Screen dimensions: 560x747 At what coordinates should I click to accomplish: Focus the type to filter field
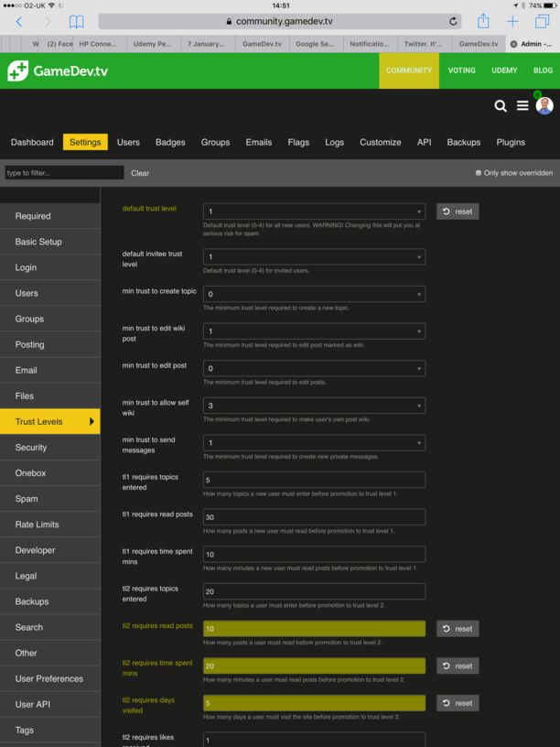point(64,172)
